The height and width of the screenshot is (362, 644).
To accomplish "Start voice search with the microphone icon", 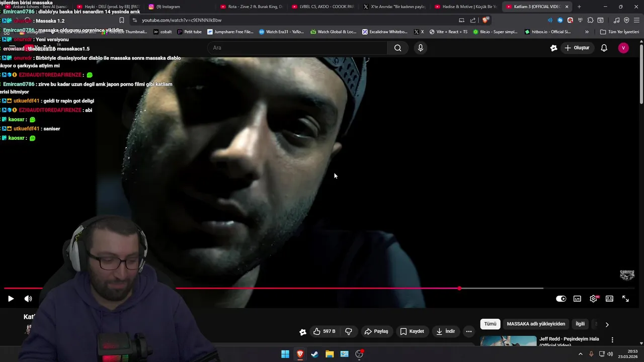I will pos(421,48).
